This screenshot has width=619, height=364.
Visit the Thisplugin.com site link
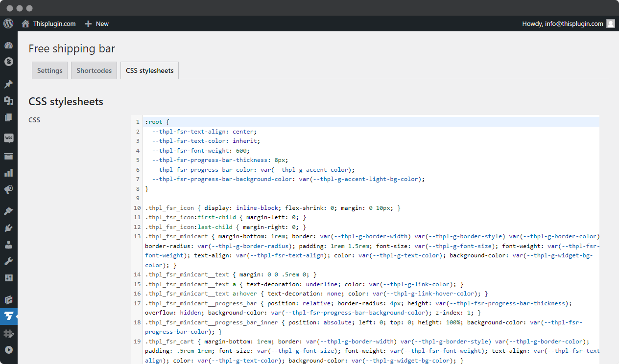click(54, 23)
